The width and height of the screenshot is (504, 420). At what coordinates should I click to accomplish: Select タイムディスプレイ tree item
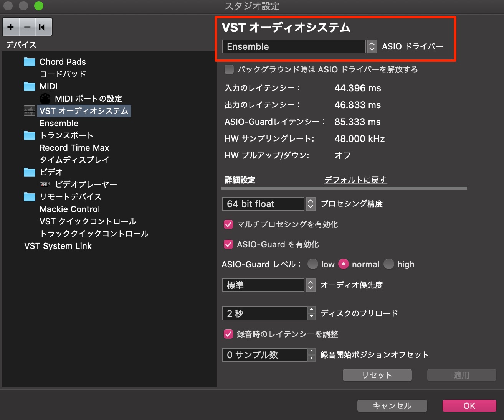[74, 160]
